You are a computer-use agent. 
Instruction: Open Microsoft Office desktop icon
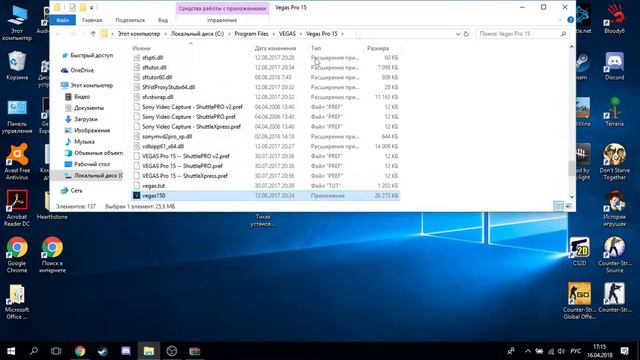(x=17, y=302)
